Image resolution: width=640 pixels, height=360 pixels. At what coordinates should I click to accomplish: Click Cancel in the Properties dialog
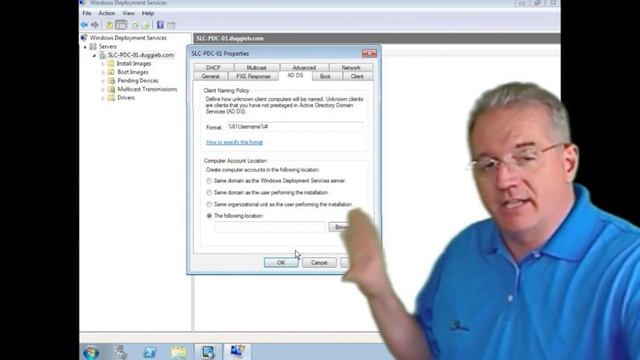(319, 263)
